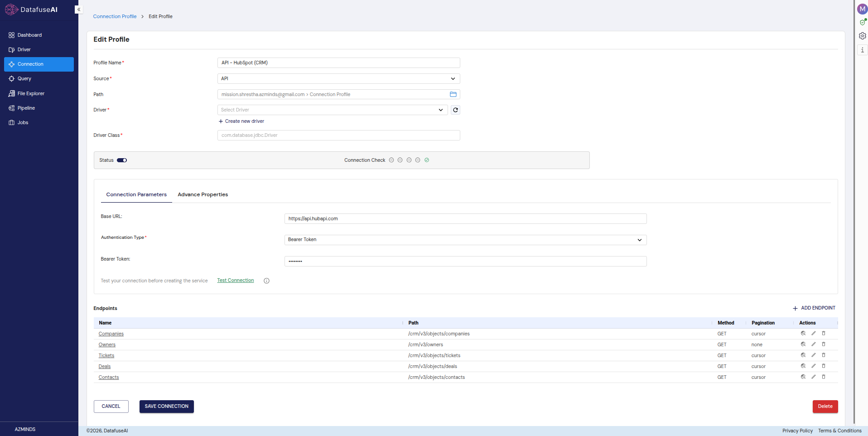Edit the Companies endpoint
Screen dimensions: 868x436
(x=814, y=334)
